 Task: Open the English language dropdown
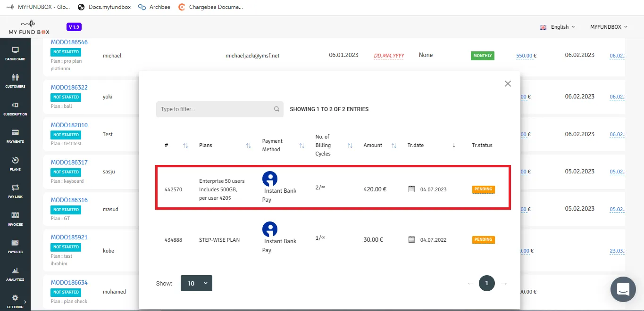(x=557, y=27)
